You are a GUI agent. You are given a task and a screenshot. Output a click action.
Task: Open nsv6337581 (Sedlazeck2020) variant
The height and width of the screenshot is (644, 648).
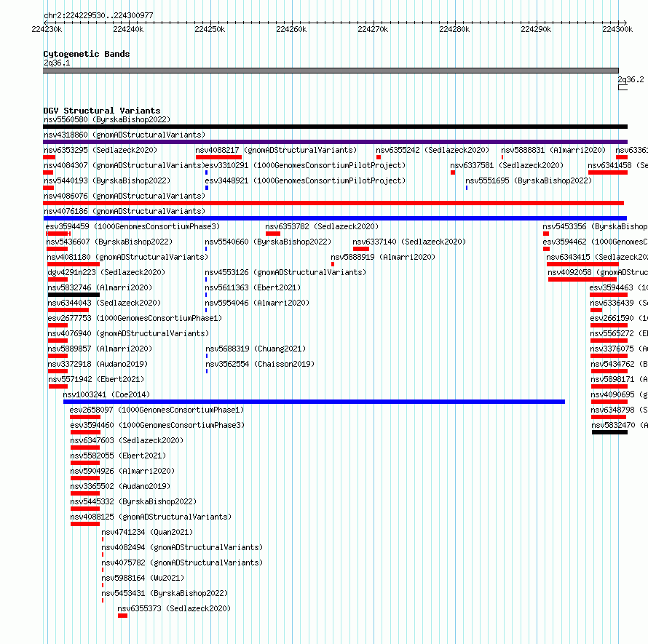click(x=507, y=165)
